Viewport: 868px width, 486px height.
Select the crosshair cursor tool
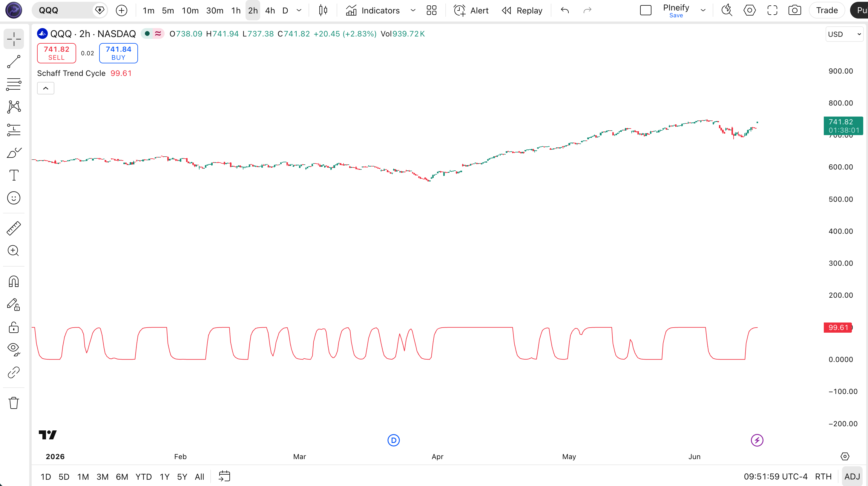[14, 39]
